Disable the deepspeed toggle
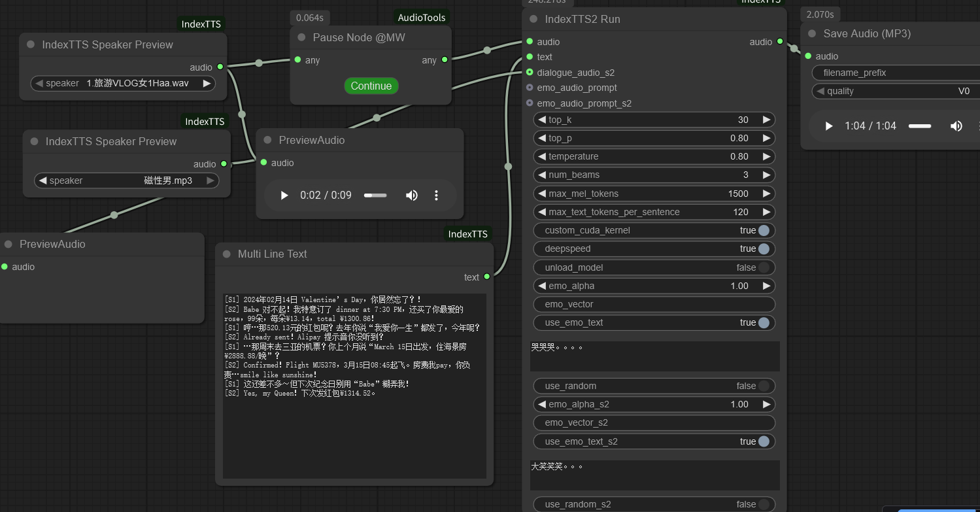 763,249
